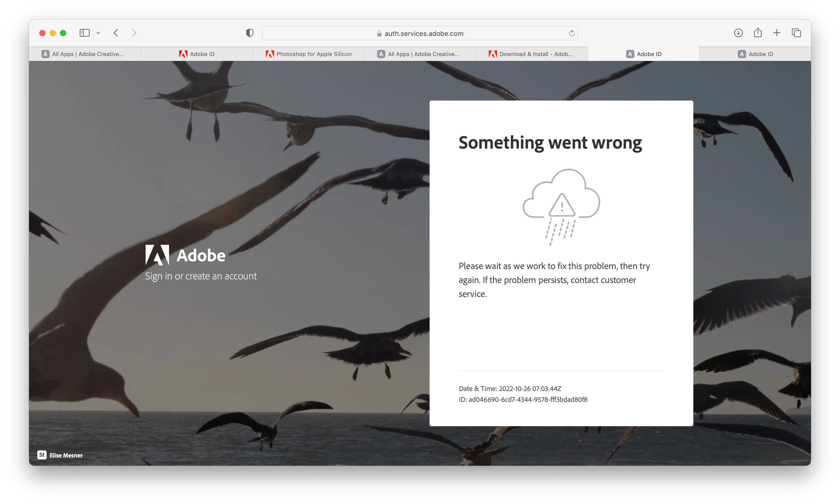Select the last Adobe ID tab
The height and width of the screenshot is (504, 840).
click(x=755, y=54)
